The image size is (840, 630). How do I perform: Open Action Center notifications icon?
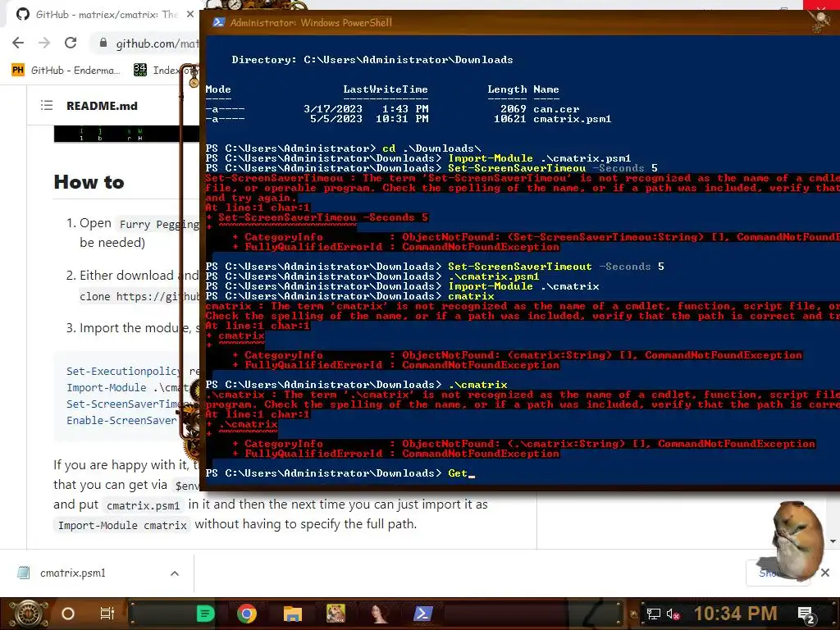click(x=806, y=614)
